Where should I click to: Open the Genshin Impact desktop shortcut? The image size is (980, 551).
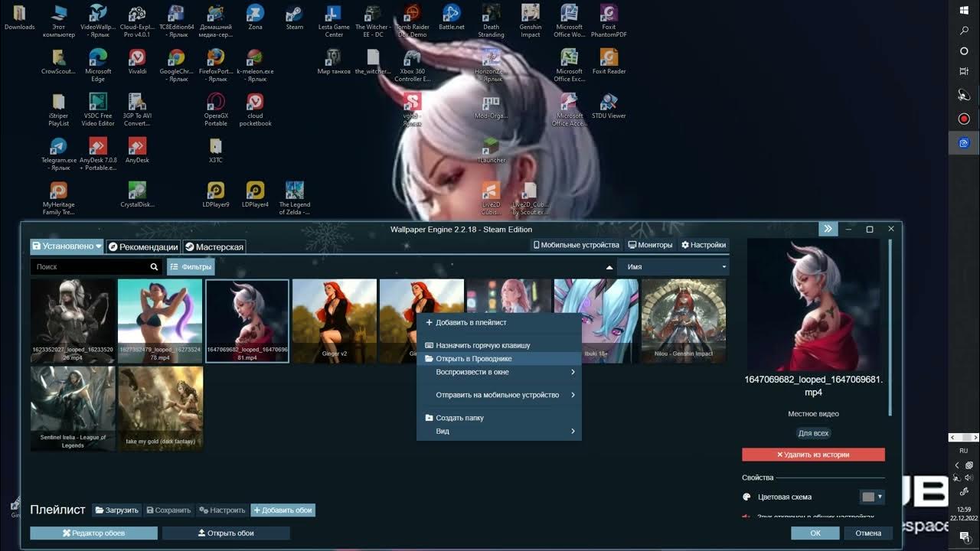pyautogui.click(x=531, y=21)
